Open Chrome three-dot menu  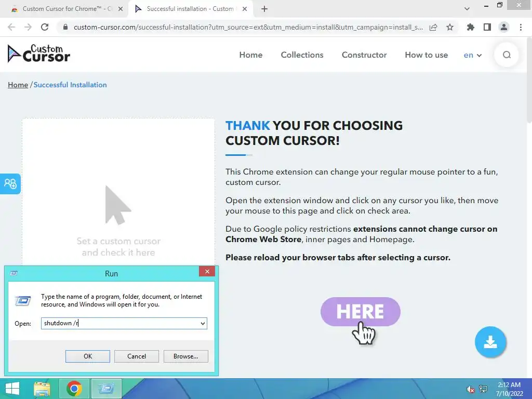[521, 27]
